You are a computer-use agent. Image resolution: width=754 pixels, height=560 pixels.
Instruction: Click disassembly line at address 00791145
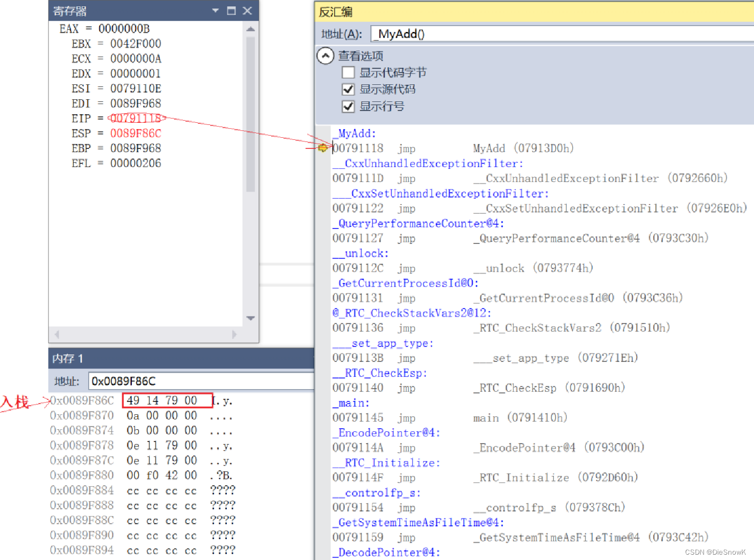pyautogui.click(x=450, y=417)
